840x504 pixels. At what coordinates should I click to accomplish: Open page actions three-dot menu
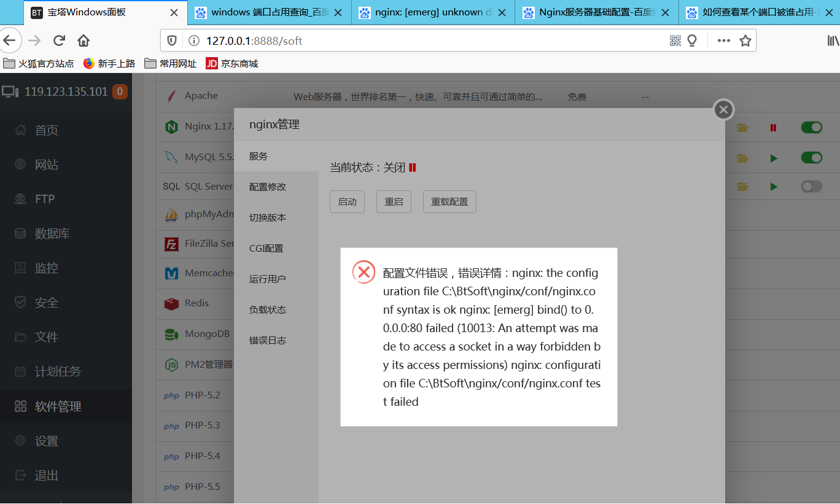tap(724, 41)
